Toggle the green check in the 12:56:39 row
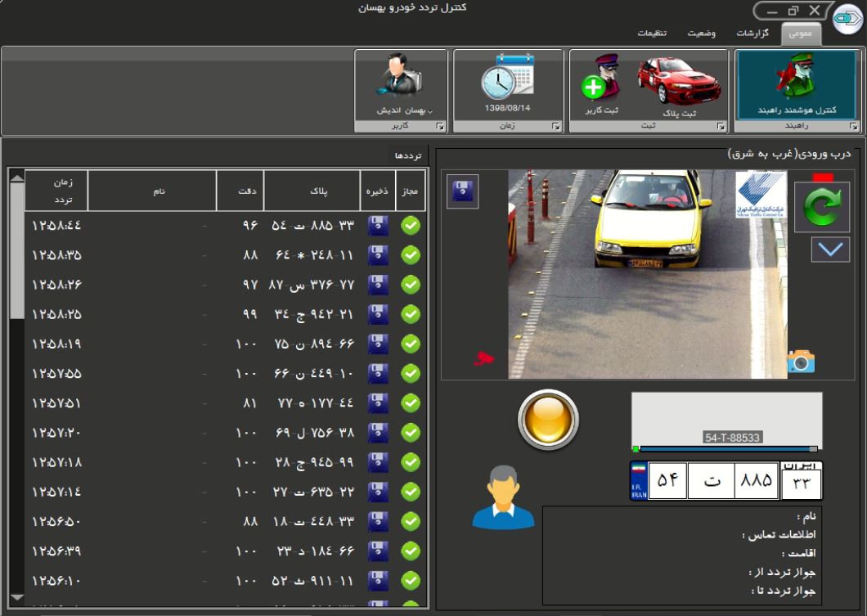 coord(411,551)
